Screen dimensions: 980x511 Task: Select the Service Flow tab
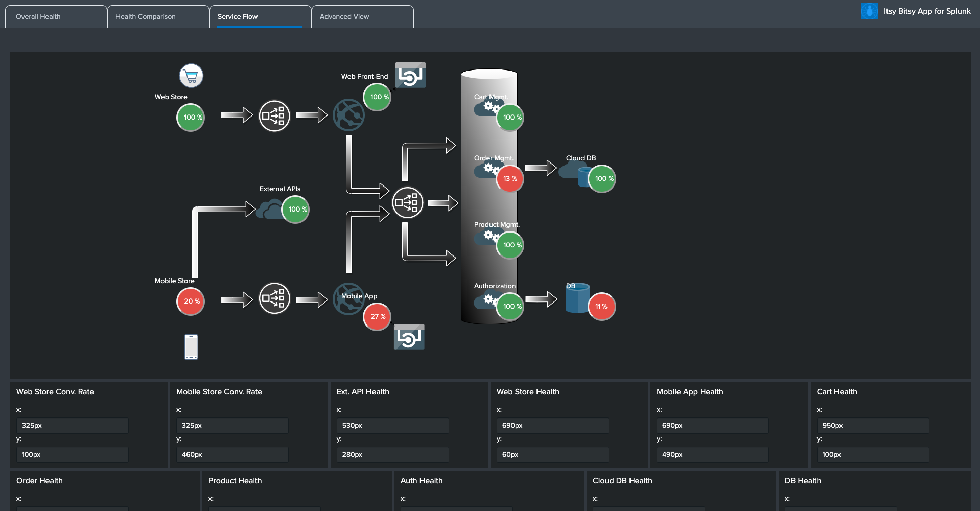pyautogui.click(x=261, y=16)
